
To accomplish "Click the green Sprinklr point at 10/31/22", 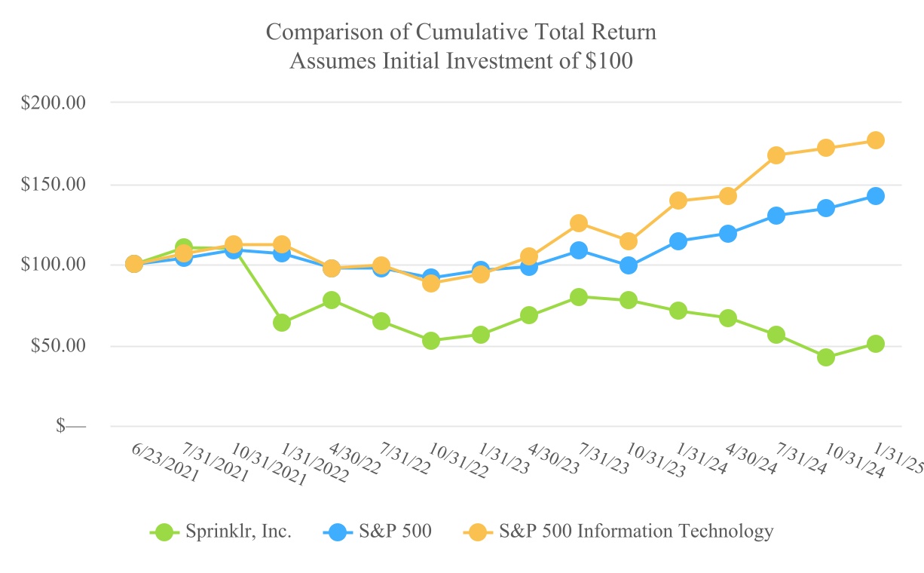I will click(x=431, y=341).
